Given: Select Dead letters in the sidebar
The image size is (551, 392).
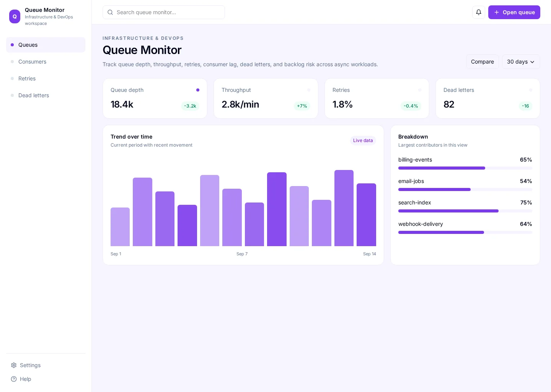Looking at the screenshot, I should click(x=46, y=95).
